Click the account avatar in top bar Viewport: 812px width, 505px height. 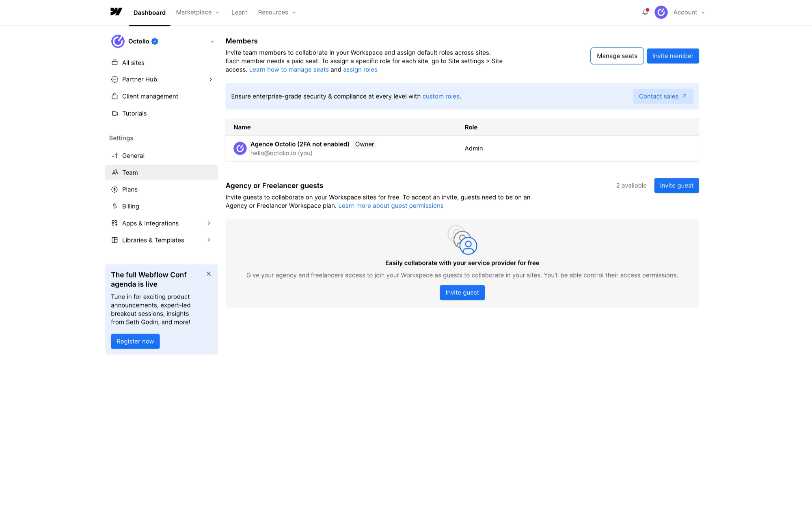pyautogui.click(x=661, y=12)
